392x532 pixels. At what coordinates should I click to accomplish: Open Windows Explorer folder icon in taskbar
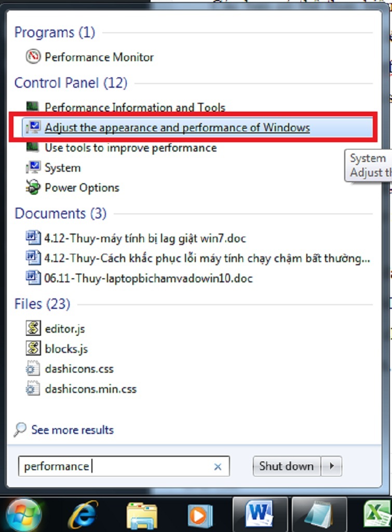[x=142, y=515]
